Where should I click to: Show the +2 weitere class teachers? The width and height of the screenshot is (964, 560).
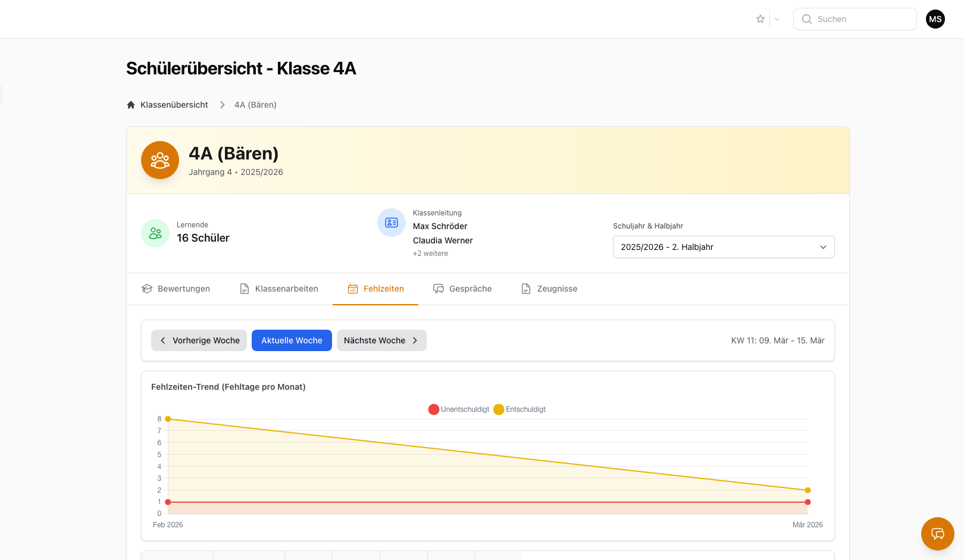click(430, 254)
